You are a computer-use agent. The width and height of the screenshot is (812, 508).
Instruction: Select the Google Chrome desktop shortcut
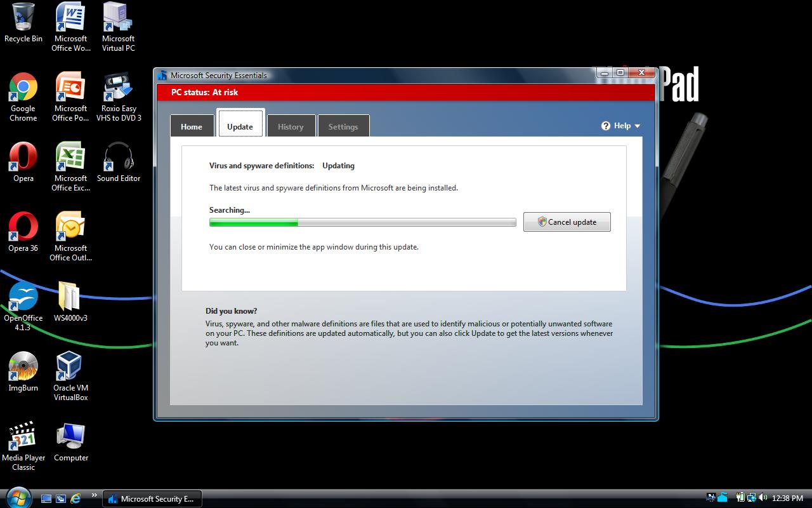23,97
